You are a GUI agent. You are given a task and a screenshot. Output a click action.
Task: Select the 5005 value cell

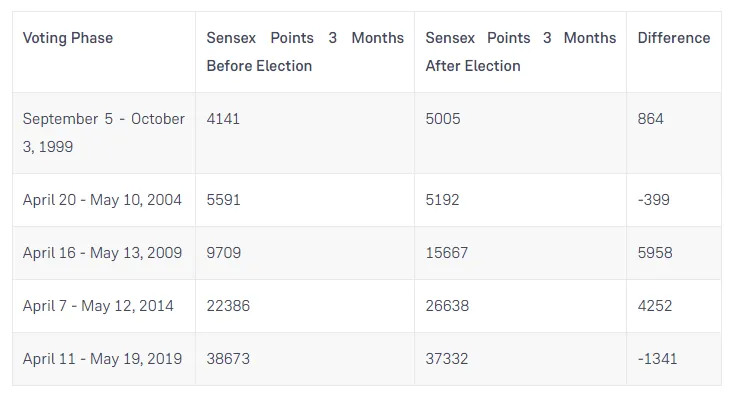(443, 119)
